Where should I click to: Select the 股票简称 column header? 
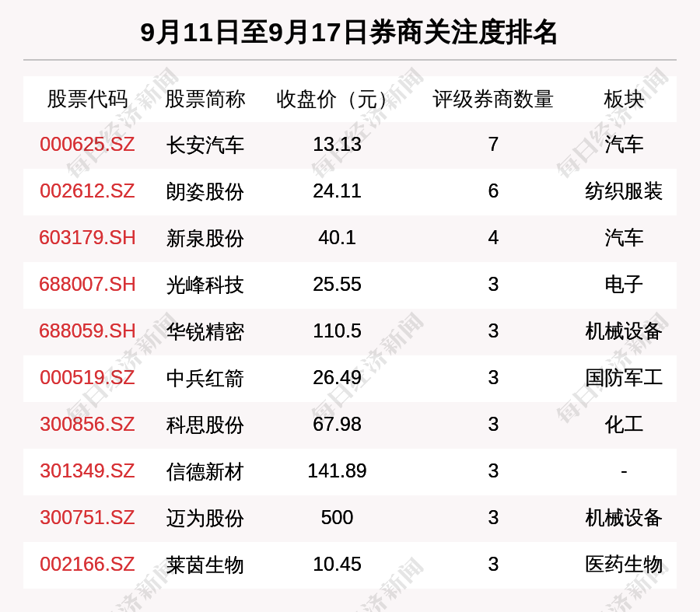point(205,99)
